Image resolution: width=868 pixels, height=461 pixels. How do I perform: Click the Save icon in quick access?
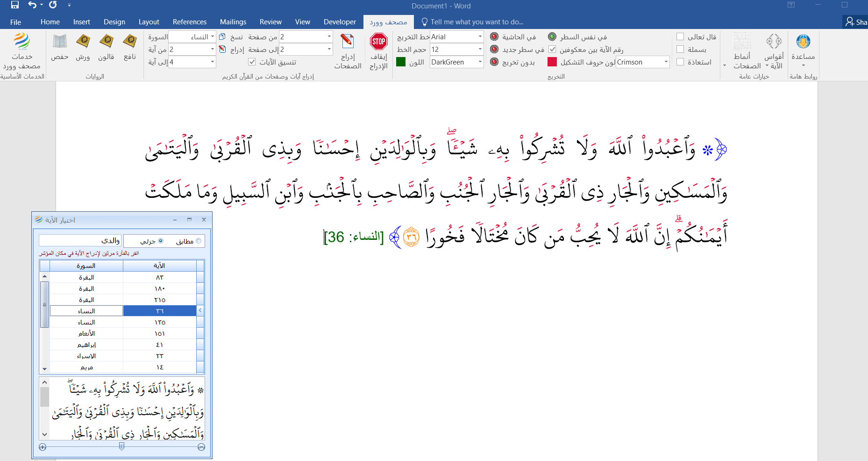coord(15,5)
